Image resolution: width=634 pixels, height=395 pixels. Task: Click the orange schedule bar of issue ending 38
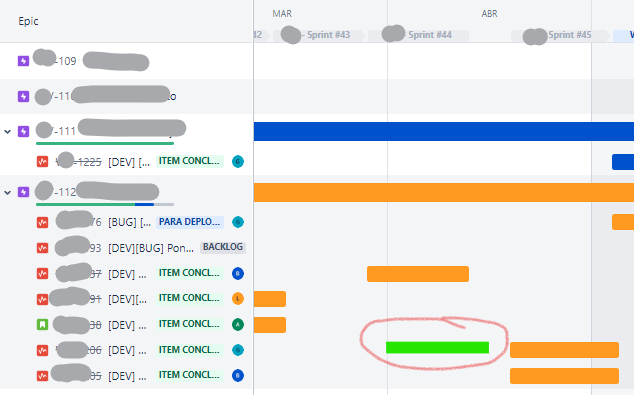pos(270,325)
